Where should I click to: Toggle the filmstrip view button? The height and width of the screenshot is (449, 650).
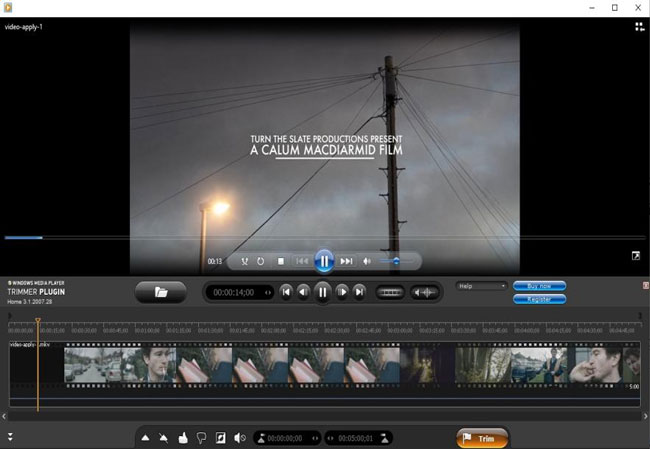point(390,292)
